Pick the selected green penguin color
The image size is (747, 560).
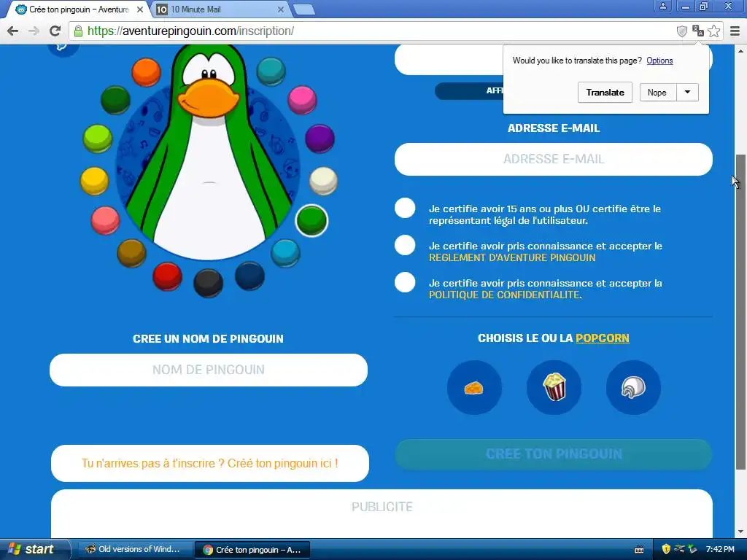click(x=311, y=220)
